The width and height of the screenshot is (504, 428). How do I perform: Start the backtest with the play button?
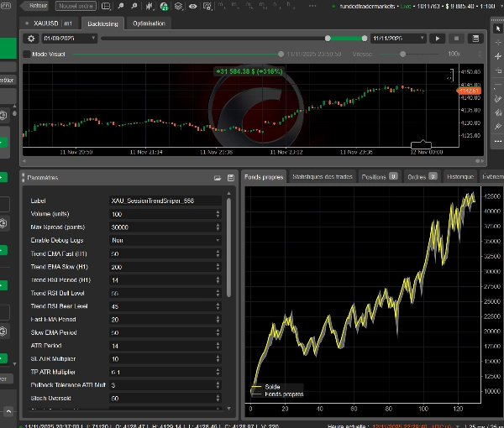pos(437,39)
